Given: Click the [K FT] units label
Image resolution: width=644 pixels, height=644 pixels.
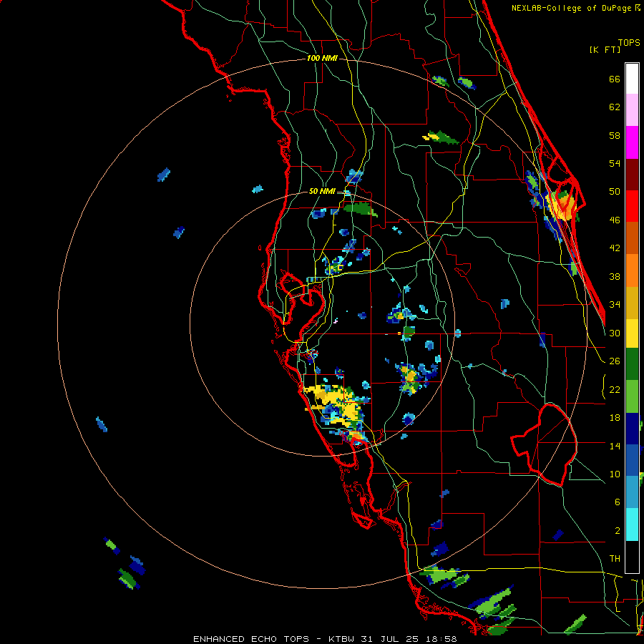Looking at the screenshot, I should [x=605, y=49].
